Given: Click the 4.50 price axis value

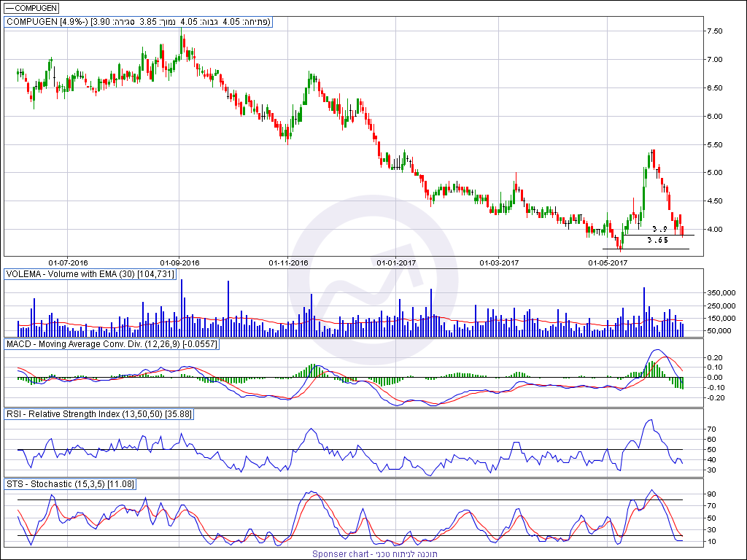Looking at the screenshot, I should tap(715, 201).
